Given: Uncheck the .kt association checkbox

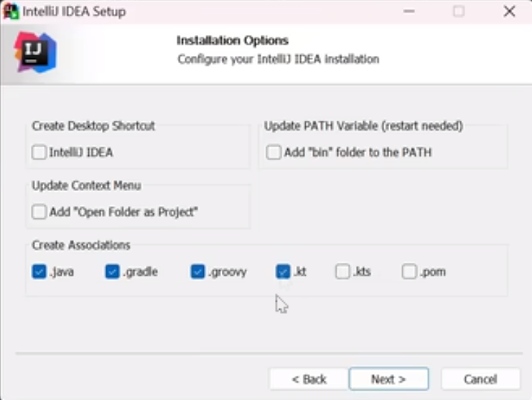Looking at the screenshot, I should tap(283, 271).
